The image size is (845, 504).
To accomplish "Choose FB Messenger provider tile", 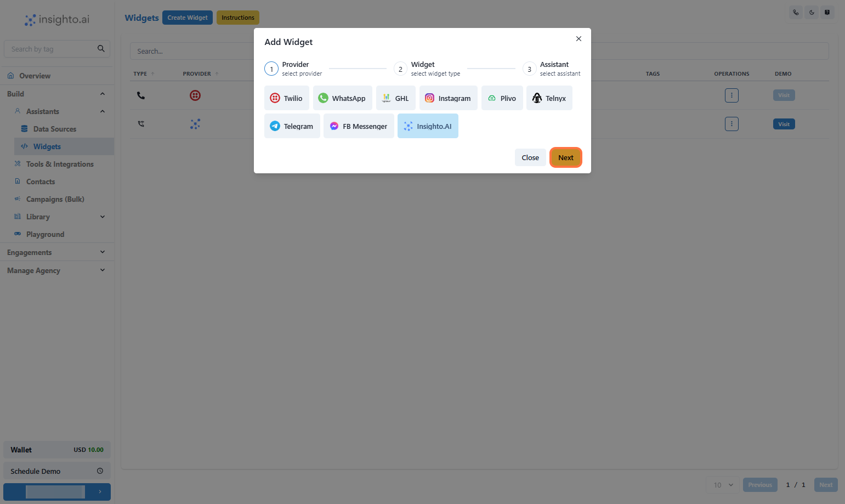I will pos(359,126).
